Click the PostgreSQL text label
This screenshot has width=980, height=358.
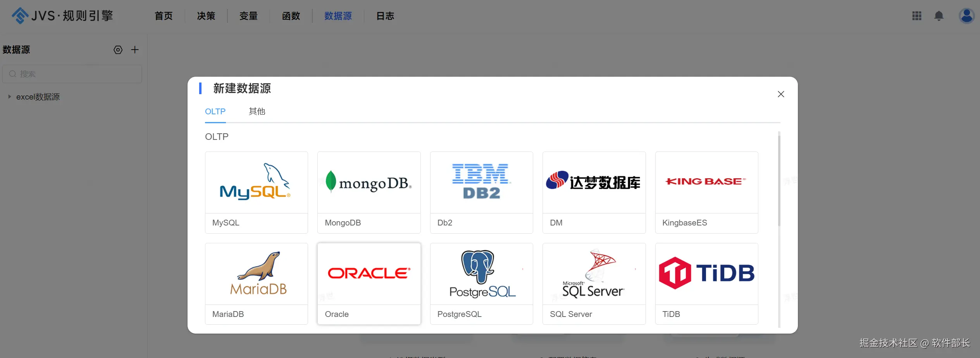[460, 314]
